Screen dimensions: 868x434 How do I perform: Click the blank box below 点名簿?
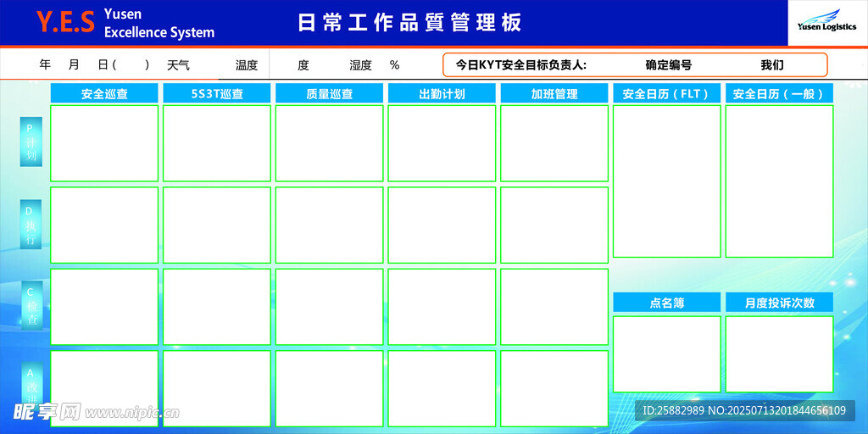(x=666, y=353)
